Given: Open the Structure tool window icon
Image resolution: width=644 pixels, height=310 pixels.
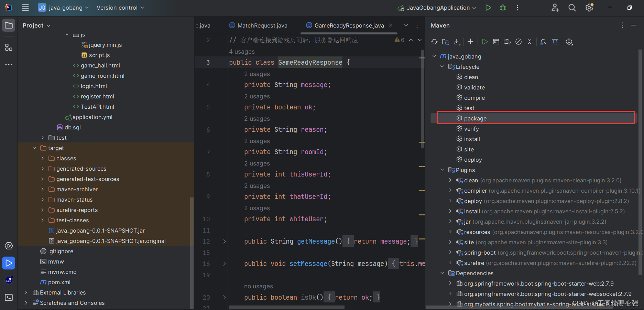Looking at the screenshot, I should (x=9, y=47).
